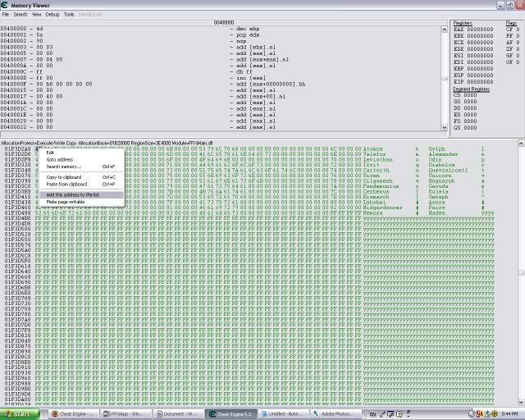Select Add this address to the list

point(81,194)
